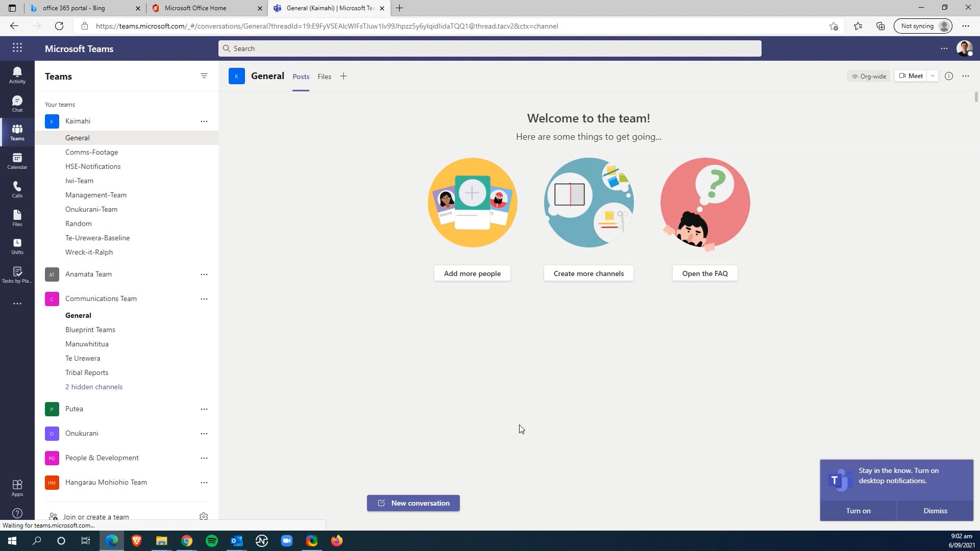Select the Posts tab
Image resolution: width=980 pixels, height=551 pixels.
(301, 76)
